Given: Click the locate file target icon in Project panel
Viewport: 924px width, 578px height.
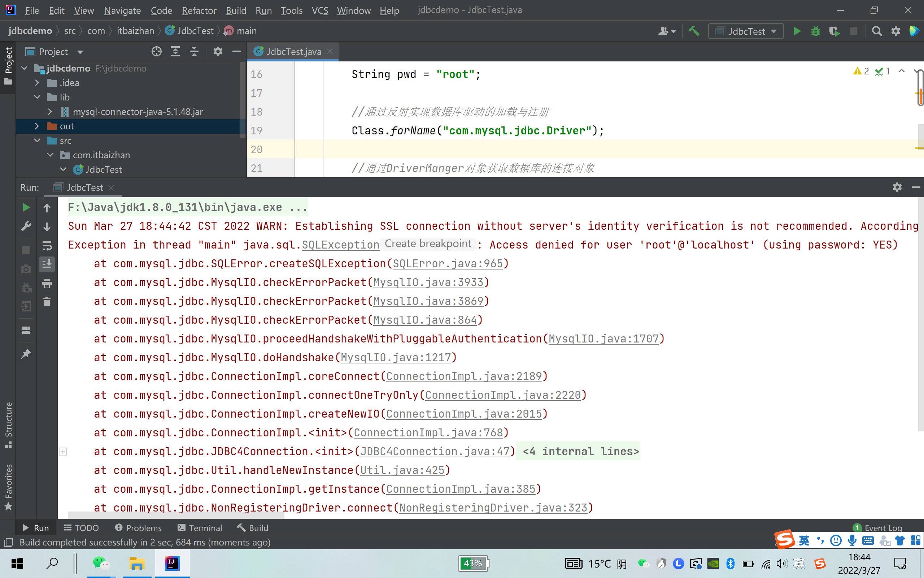Looking at the screenshot, I should coord(157,51).
